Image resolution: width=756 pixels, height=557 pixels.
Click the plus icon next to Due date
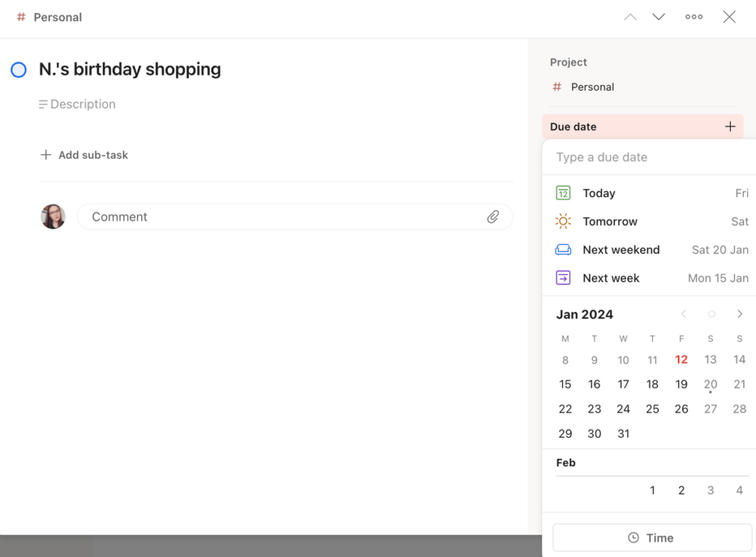730,126
